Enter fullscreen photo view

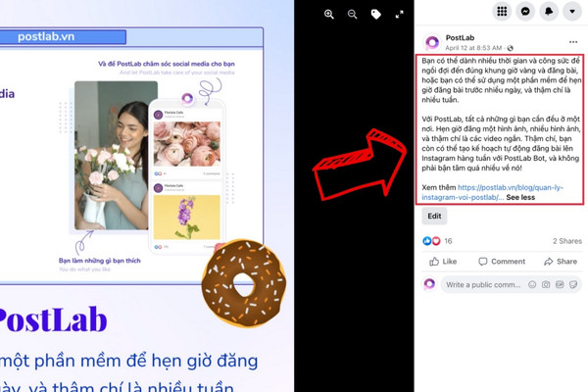400,15
